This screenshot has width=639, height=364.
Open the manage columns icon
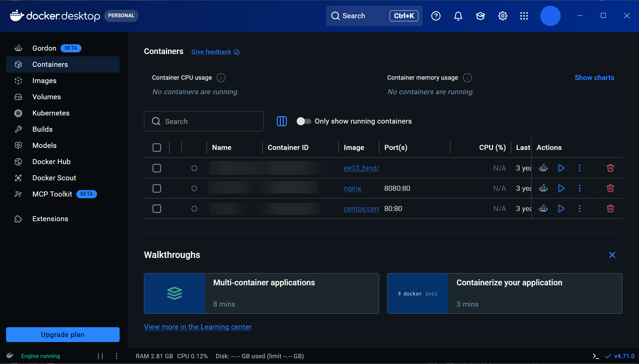point(282,121)
